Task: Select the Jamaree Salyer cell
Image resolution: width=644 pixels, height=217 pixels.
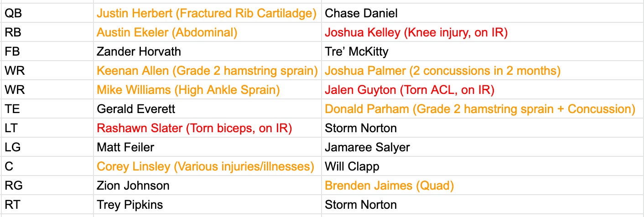Action: (x=367, y=147)
